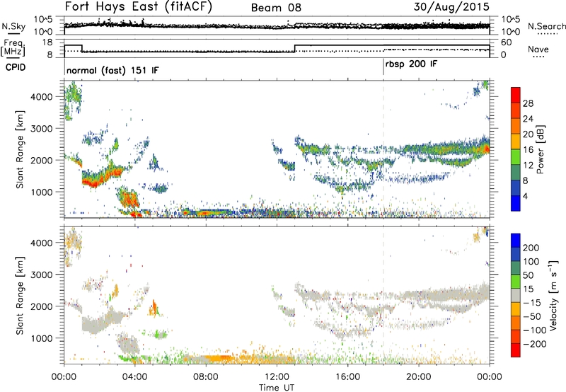Click the 'Time UT' axis title
Screen dimensions: 566x392
(x=277, y=388)
